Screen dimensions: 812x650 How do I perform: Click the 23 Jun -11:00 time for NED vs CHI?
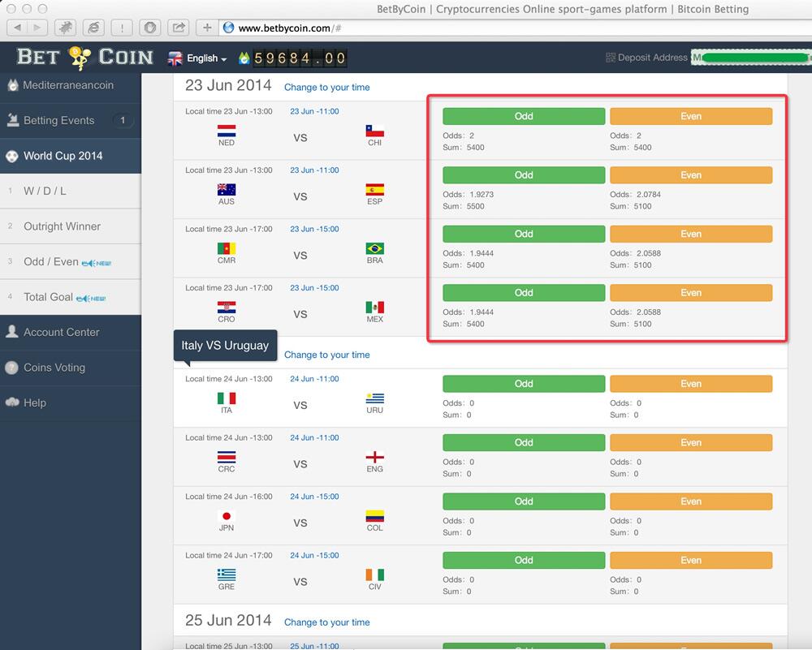click(x=314, y=111)
